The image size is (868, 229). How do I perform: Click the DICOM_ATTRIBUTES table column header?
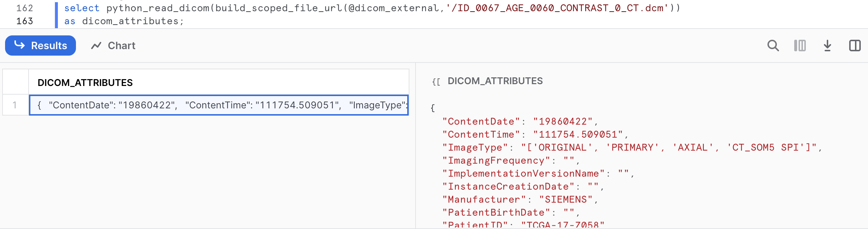pos(85,83)
